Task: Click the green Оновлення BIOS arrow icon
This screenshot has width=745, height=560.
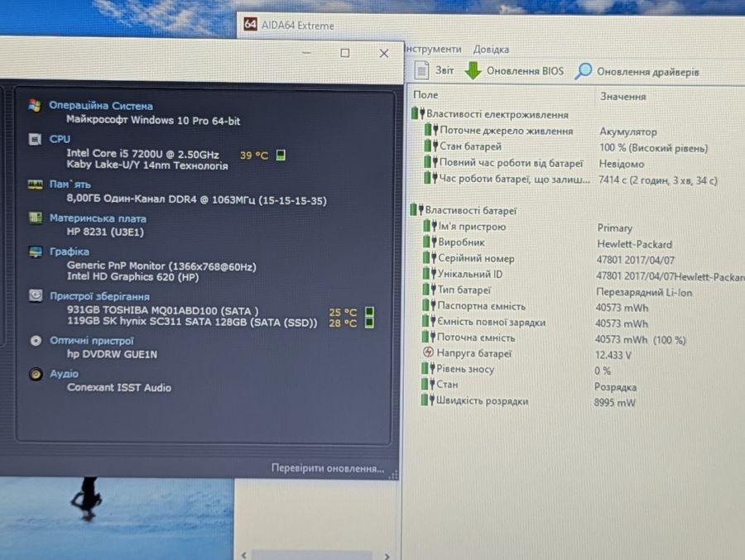Action: pos(473,71)
